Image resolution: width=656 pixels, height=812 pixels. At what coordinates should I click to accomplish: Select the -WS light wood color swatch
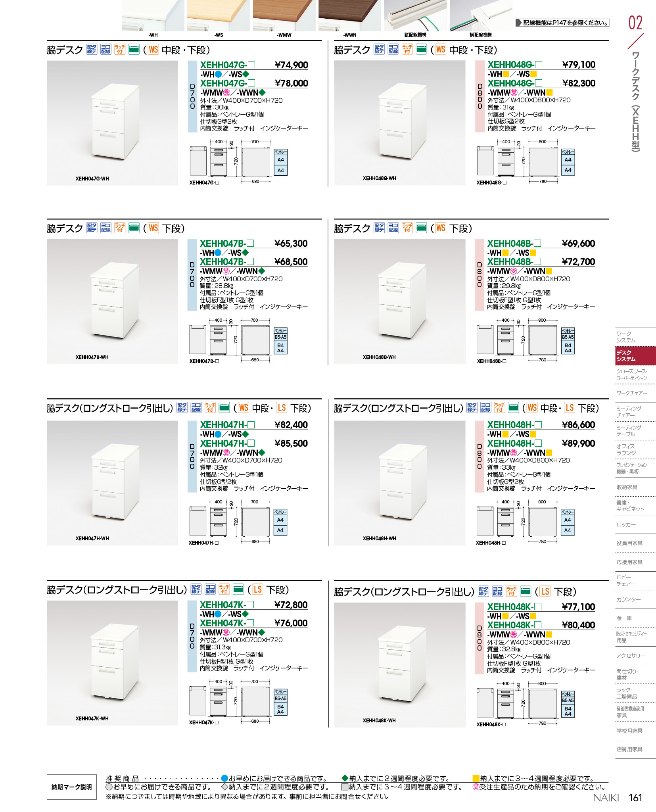coord(219,16)
